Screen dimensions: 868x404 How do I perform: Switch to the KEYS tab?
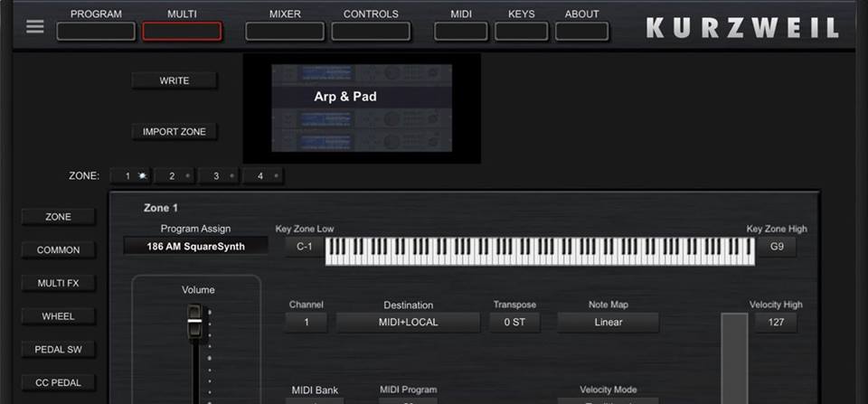pos(522,31)
